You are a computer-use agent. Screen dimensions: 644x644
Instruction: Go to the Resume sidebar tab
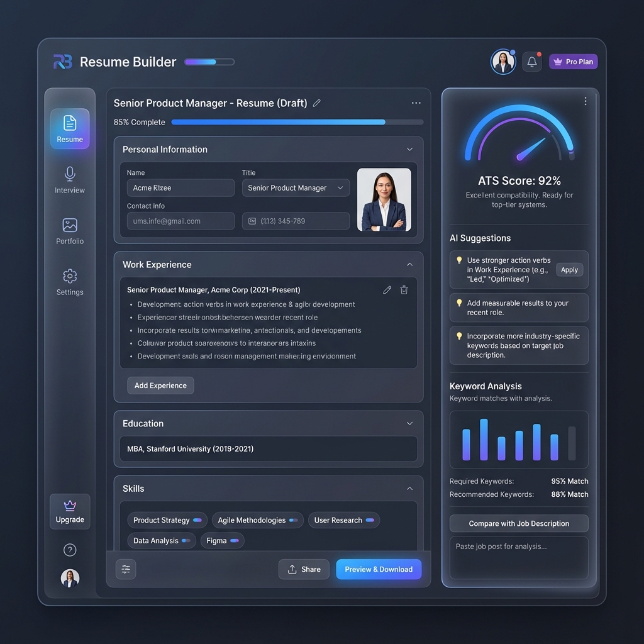[x=70, y=128]
